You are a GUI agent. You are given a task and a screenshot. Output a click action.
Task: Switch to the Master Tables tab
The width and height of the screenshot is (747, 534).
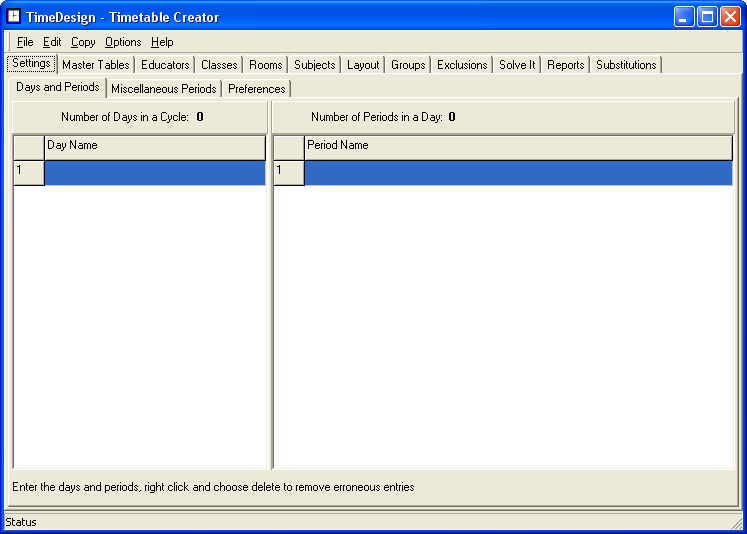95,65
